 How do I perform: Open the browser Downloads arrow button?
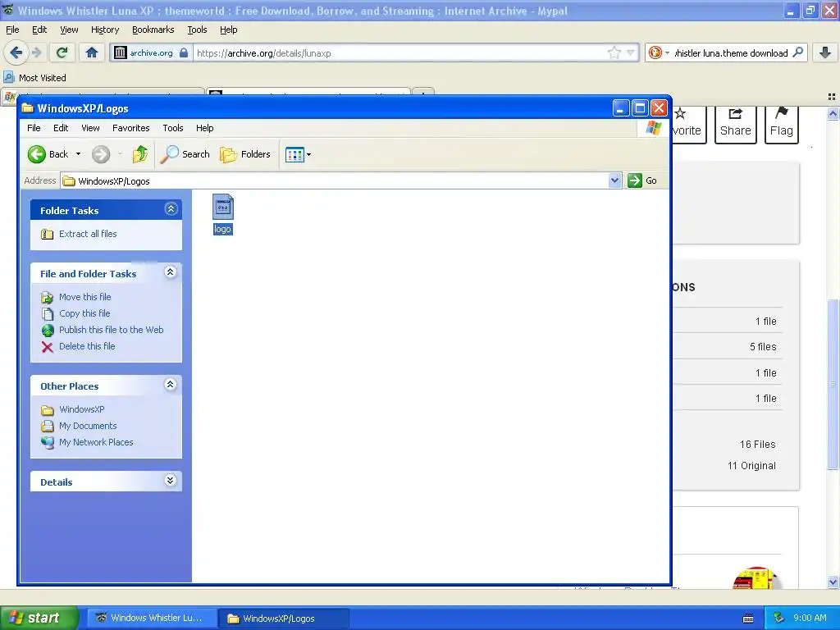pyautogui.click(x=825, y=52)
